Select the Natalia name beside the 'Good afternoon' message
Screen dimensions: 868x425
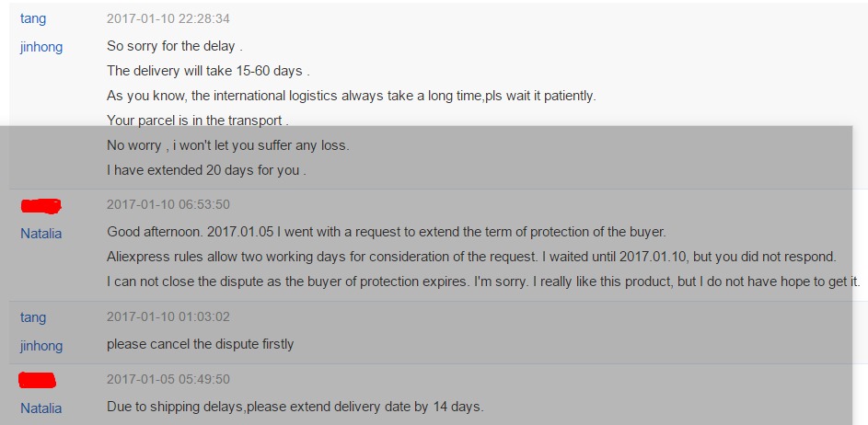(x=41, y=234)
